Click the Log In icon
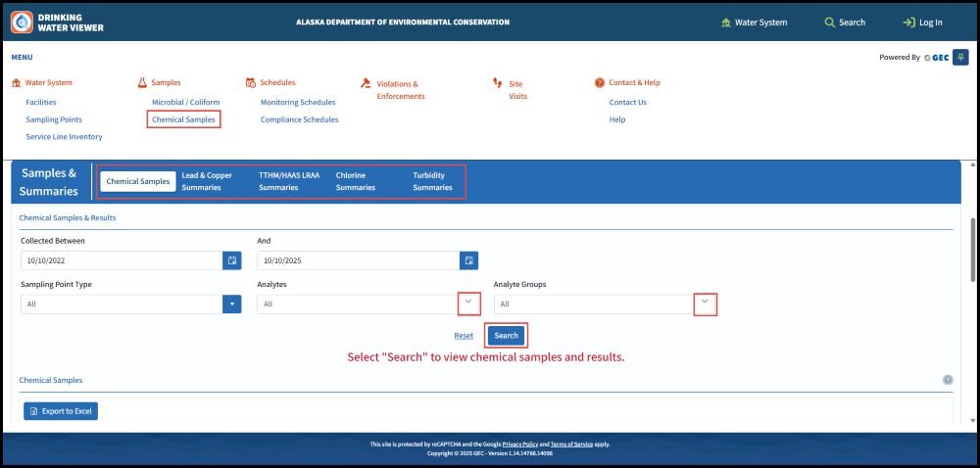The image size is (980, 468). coord(908,23)
